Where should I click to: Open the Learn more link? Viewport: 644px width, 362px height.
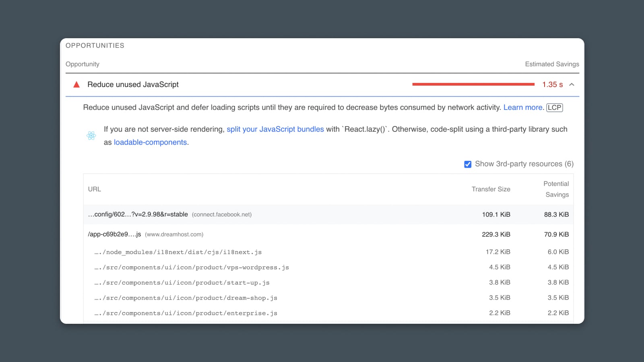(x=522, y=107)
